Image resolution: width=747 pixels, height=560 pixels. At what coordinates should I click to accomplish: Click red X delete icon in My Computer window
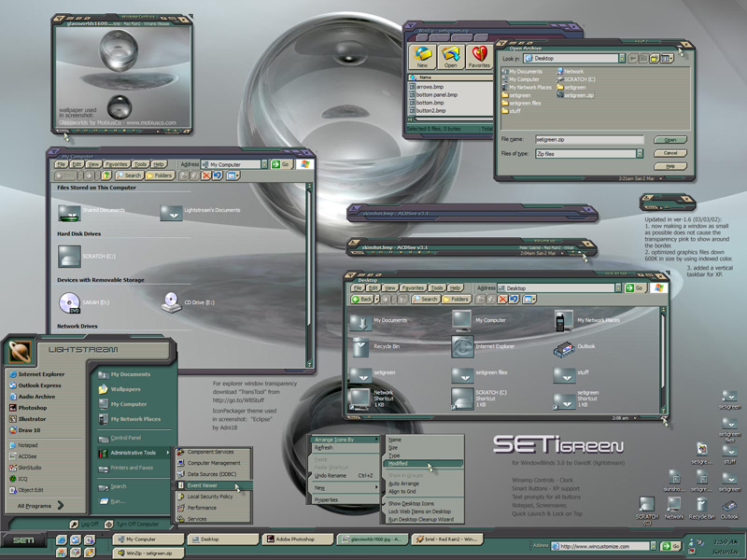tap(205, 175)
